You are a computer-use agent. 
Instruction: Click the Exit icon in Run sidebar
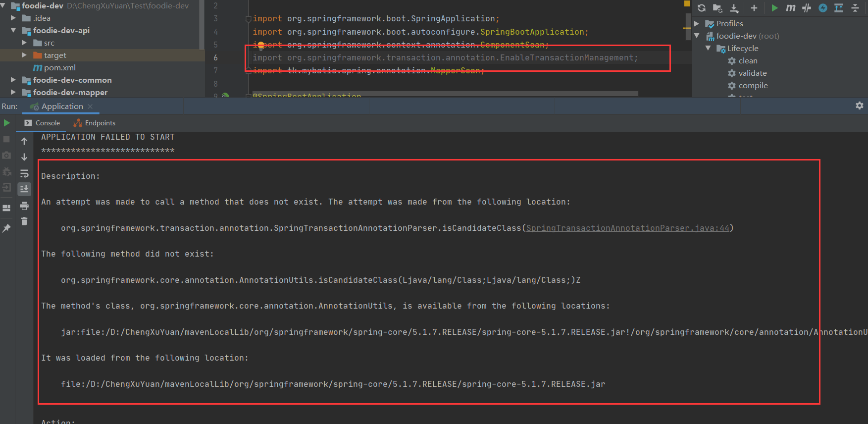(x=6, y=188)
